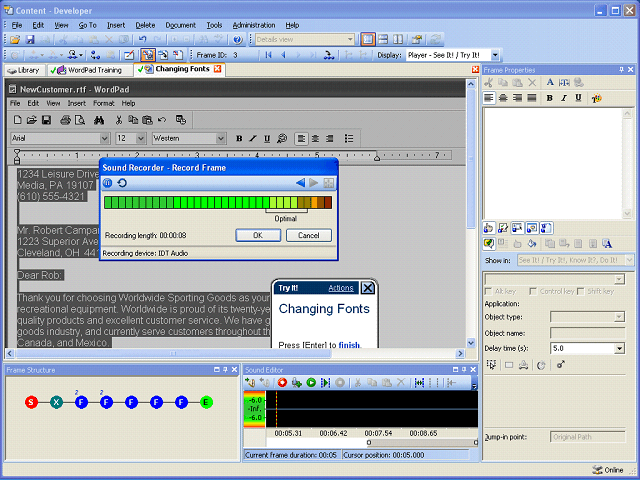Click center align icon in Frame Properties
640x480 pixels.
click(503, 98)
